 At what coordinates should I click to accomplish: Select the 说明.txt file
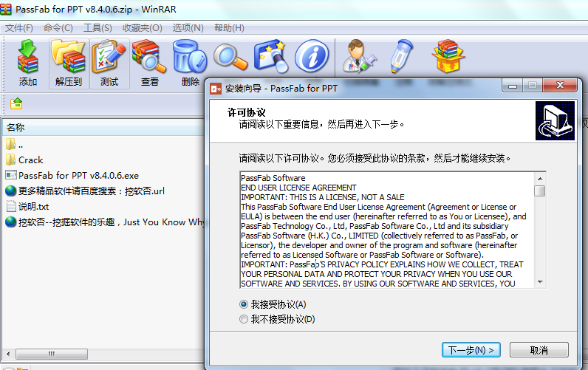pyautogui.click(x=27, y=206)
